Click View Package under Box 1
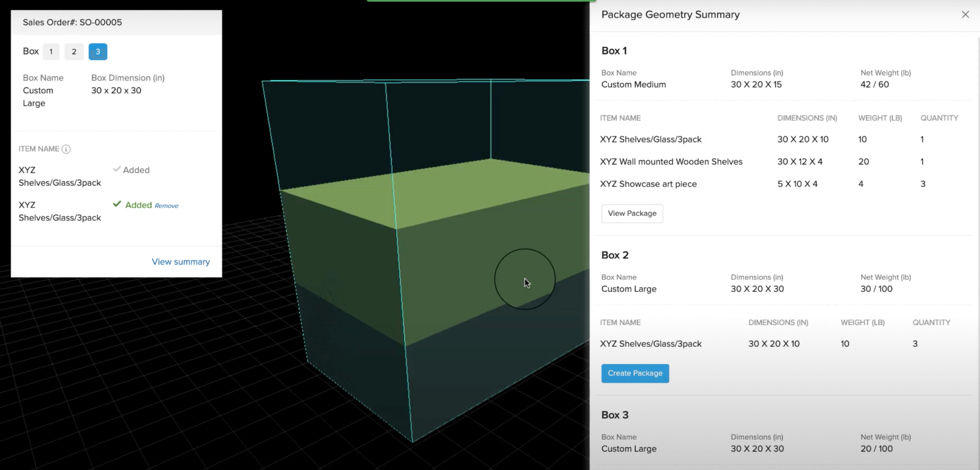This screenshot has height=470, width=980. pyautogui.click(x=632, y=213)
